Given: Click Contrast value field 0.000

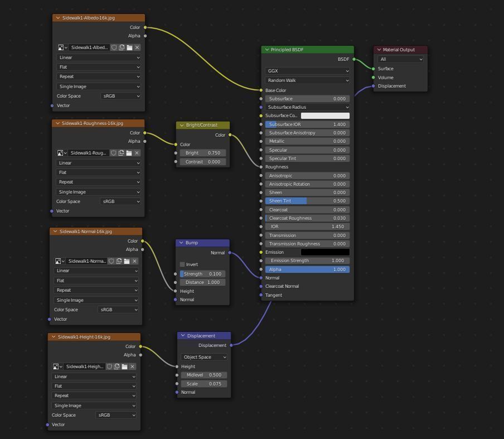Looking at the screenshot, I should pyautogui.click(x=203, y=162).
